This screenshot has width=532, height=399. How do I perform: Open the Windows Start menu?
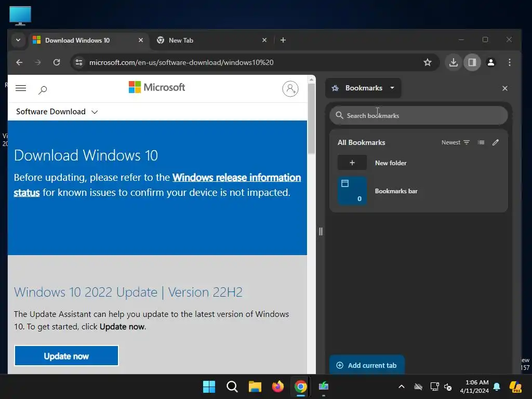(209, 387)
